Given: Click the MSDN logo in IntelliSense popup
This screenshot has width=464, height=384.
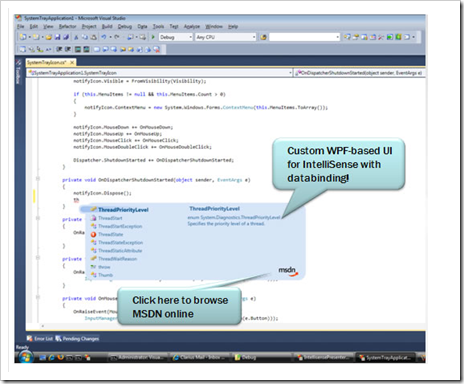Looking at the screenshot, I should 288,271.
